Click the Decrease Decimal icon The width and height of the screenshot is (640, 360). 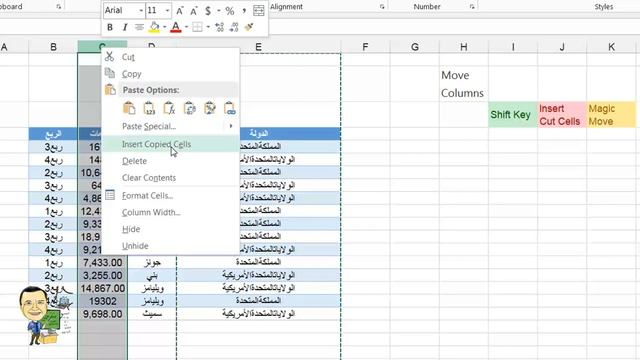[234, 27]
